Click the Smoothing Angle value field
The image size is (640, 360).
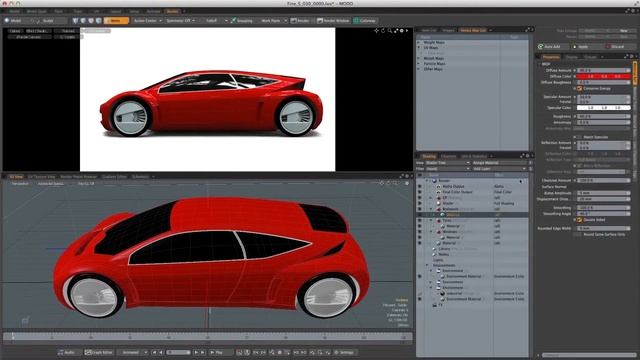[603, 213]
